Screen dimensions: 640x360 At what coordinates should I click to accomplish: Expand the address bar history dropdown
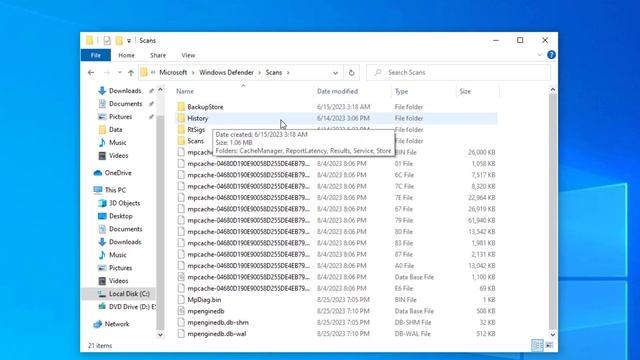pos(335,73)
